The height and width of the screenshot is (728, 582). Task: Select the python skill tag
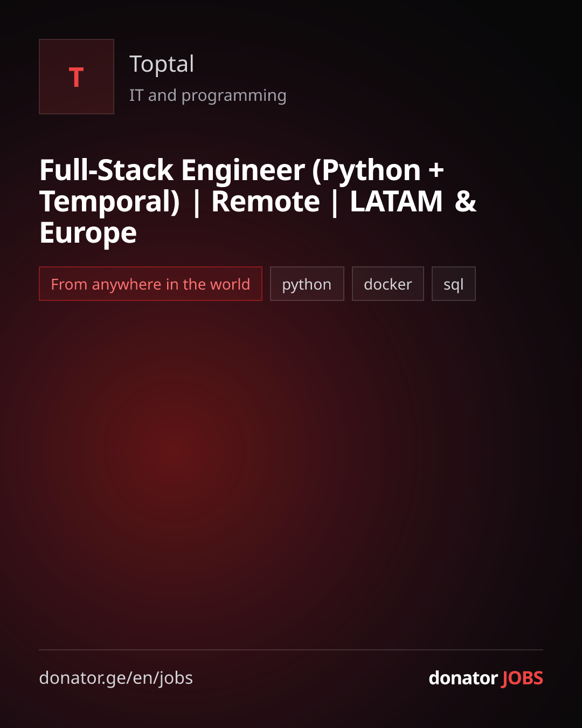307,284
